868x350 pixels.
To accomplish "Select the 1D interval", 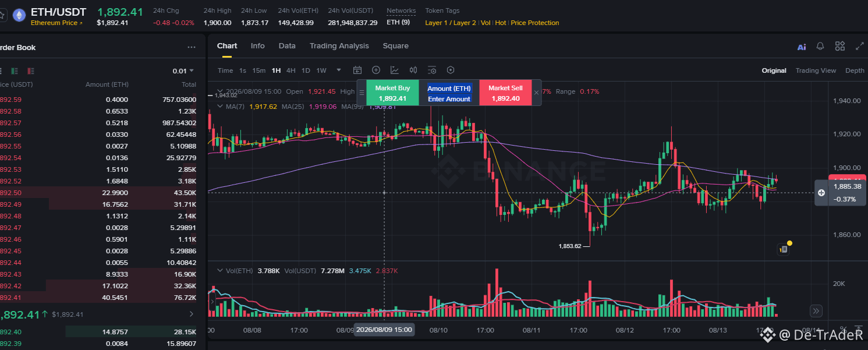I will (306, 70).
